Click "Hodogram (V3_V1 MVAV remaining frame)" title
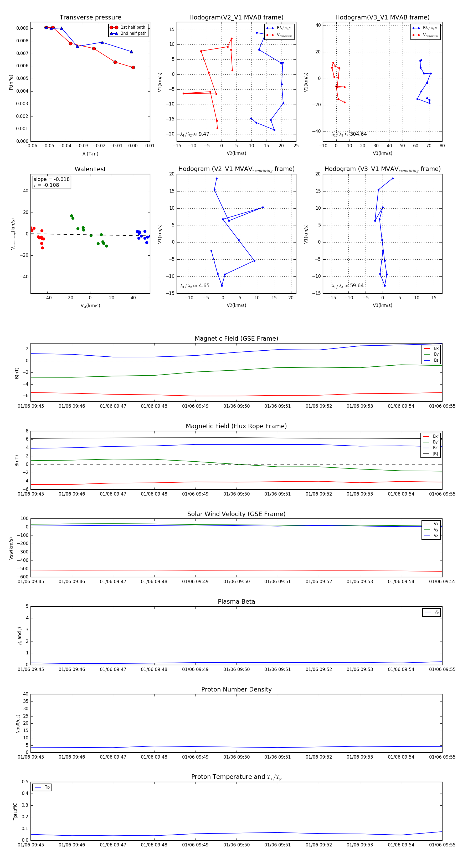The height and width of the screenshot is (868, 473). tap(382, 169)
